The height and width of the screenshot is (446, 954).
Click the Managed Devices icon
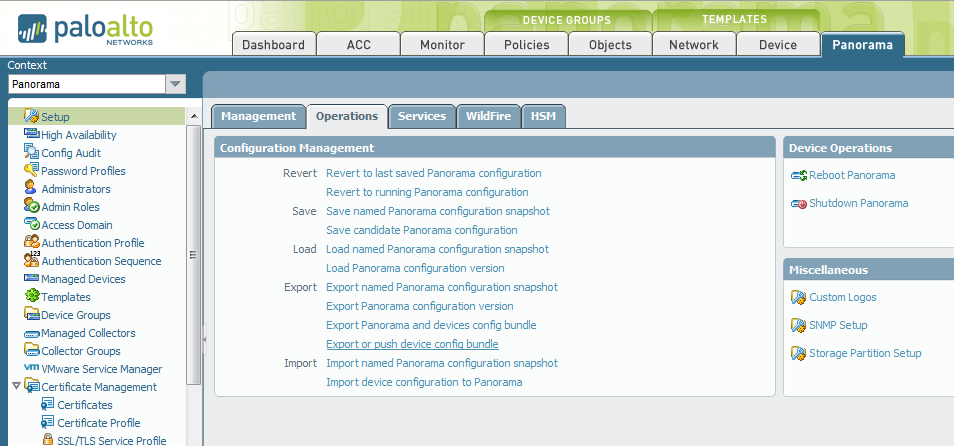[x=32, y=279]
